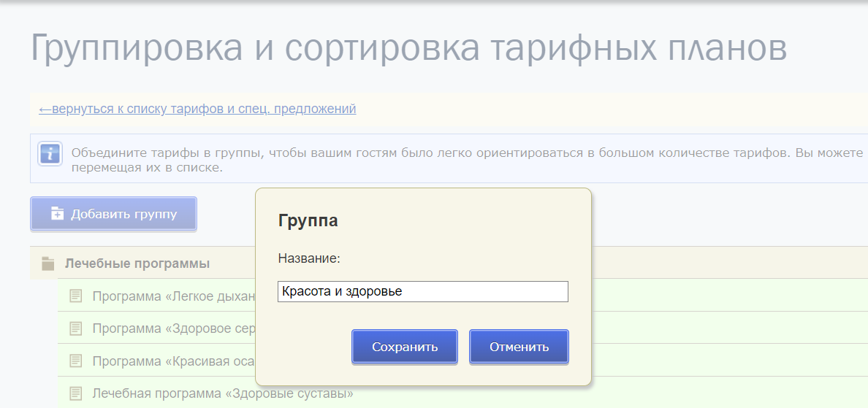Image resolution: width=868 pixels, height=408 pixels.
Task: Click the Объедините тарифы в группы hint text
Action: 468,159
